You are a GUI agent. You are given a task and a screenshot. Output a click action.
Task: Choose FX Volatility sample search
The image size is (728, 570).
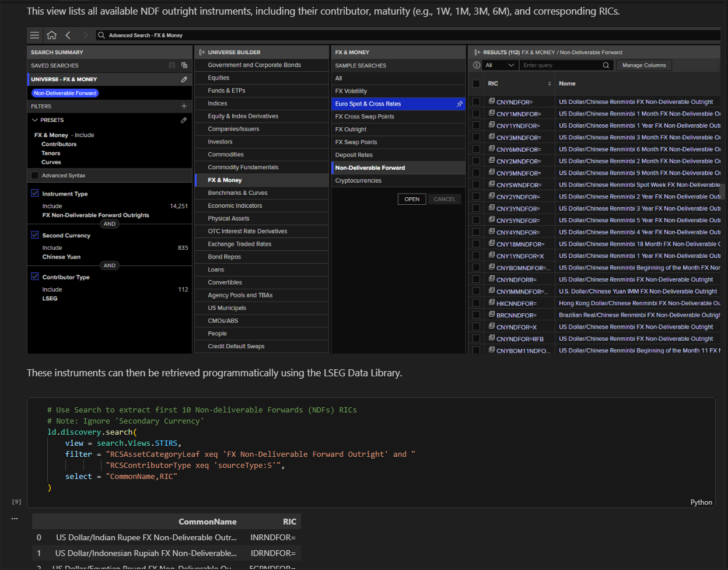351,91
